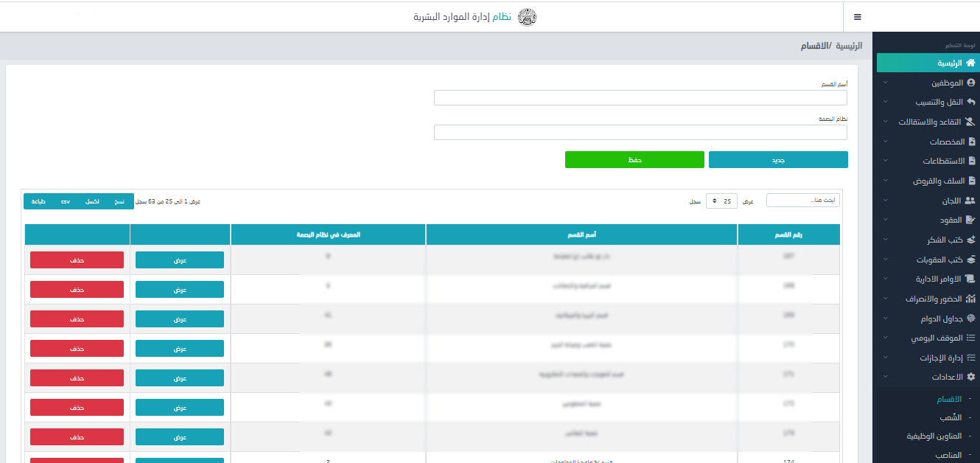Click the list icon beside الموقف اليومي
The image size is (980, 463).
click(x=970, y=338)
